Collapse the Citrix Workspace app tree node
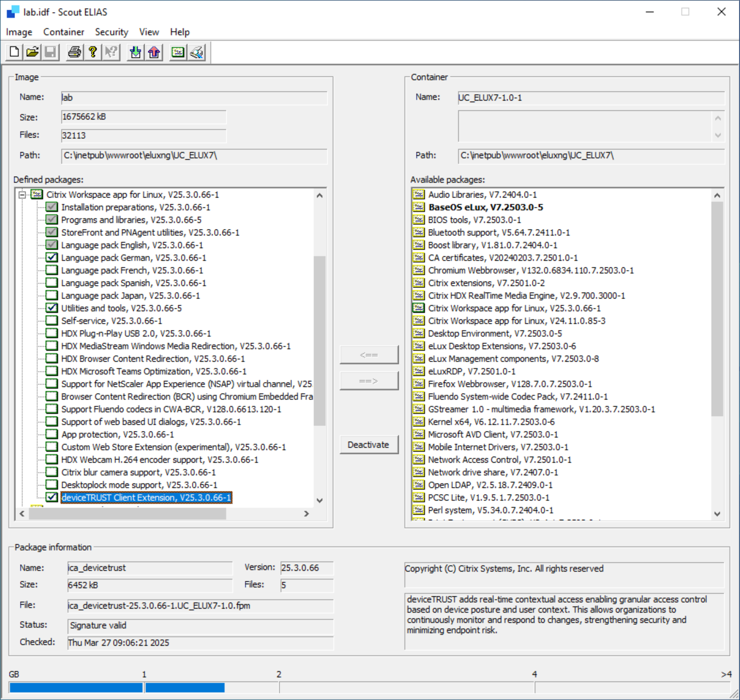Image resolution: width=740 pixels, height=700 pixels. [x=21, y=194]
